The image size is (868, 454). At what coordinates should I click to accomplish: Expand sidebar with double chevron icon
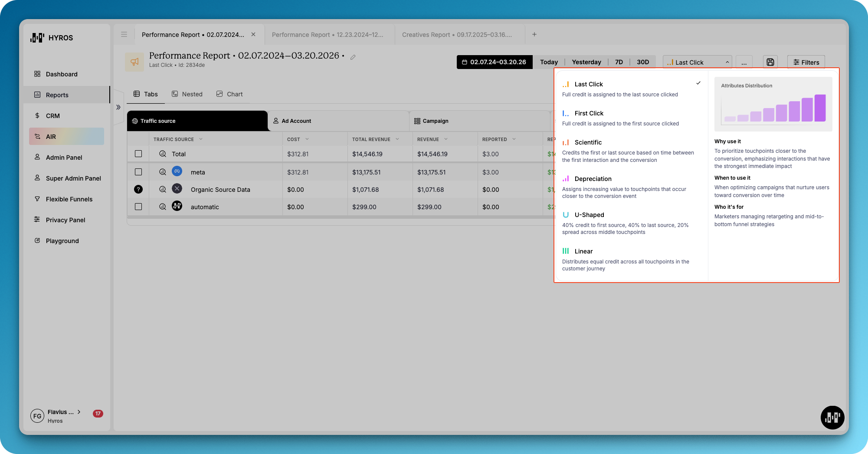(118, 107)
